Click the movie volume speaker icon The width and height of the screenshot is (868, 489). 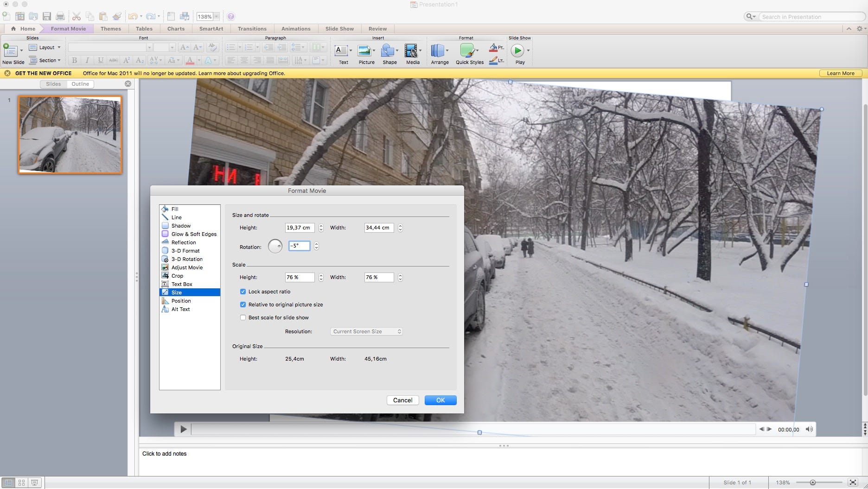(x=809, y=429)
